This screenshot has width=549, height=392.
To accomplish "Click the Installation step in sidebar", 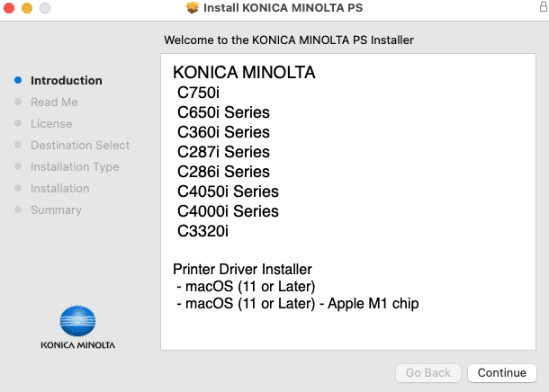I will coord(59,188).
